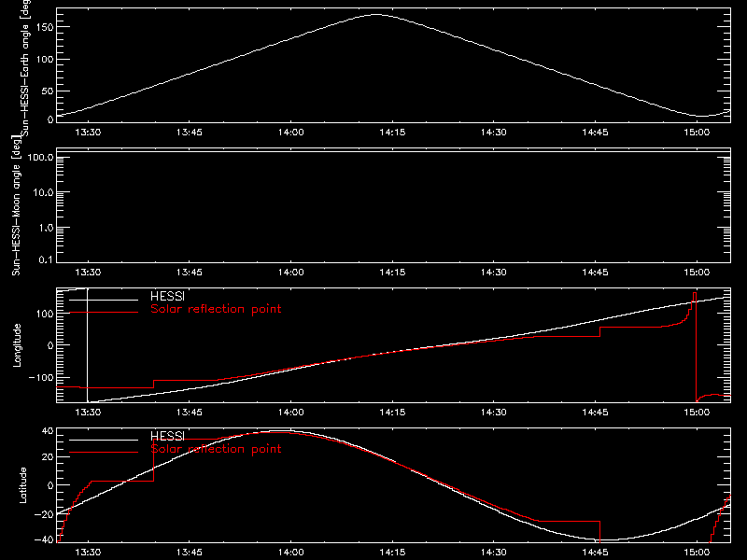Click 13:45 label under Moon angle plot
747x560 pixels.
pyautogui.click(x=190, y=273)
